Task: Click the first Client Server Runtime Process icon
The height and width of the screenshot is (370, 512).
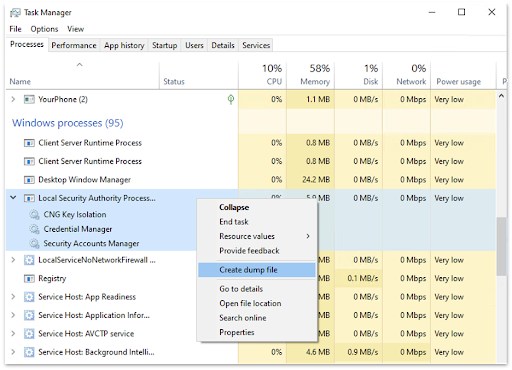Action: tap(29, 143)
